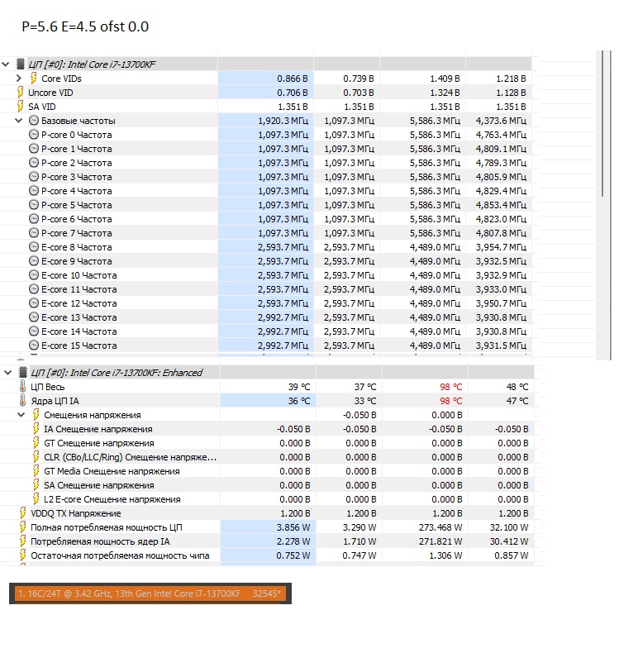This screenshot has width=619, height=672.
Task: Select the P-core 1 Частота row label
Action: (x=77, y=149)
